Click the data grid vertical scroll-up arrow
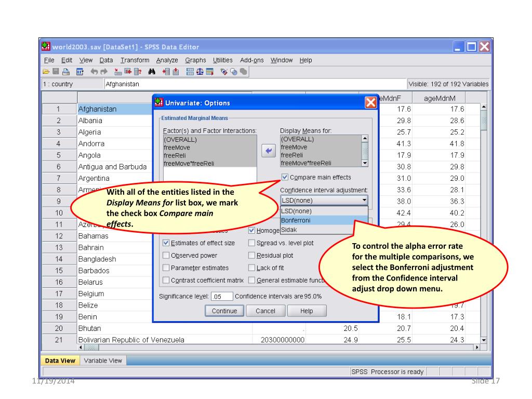Viewport: 532px width, 399px height. [x=484, y=107]
